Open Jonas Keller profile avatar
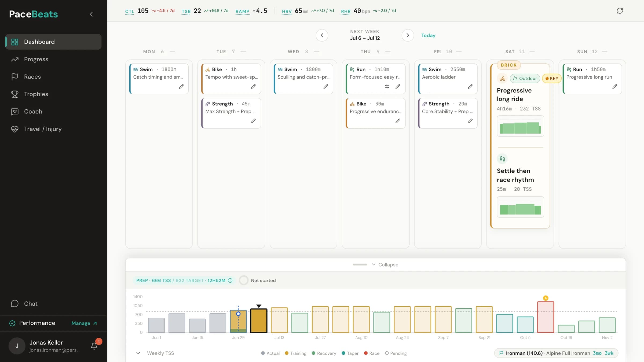This screenshot has height=362, width=644. pos(17,346)
